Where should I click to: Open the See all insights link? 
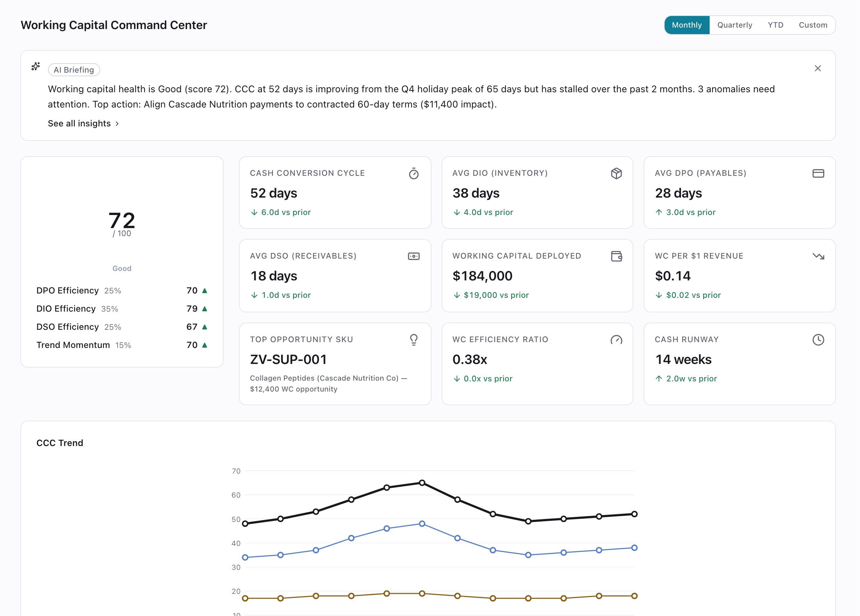pyautogui.click(x=84, y=123)
